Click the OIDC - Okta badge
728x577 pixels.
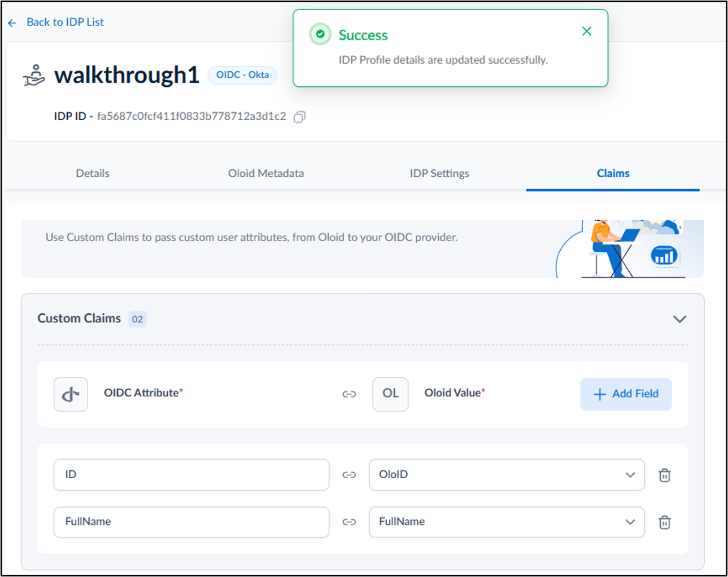(x=242, y=75)
